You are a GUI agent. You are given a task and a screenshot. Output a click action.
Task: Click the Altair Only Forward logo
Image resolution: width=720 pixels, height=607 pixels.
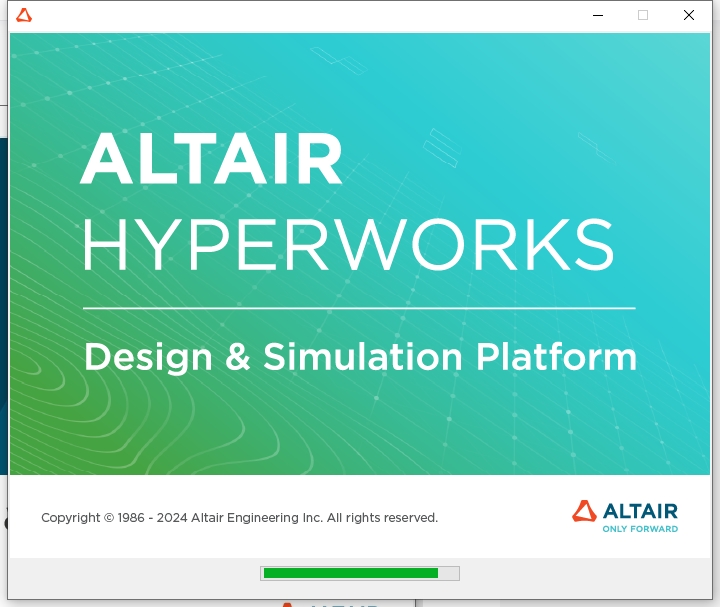tap(625, 517)
